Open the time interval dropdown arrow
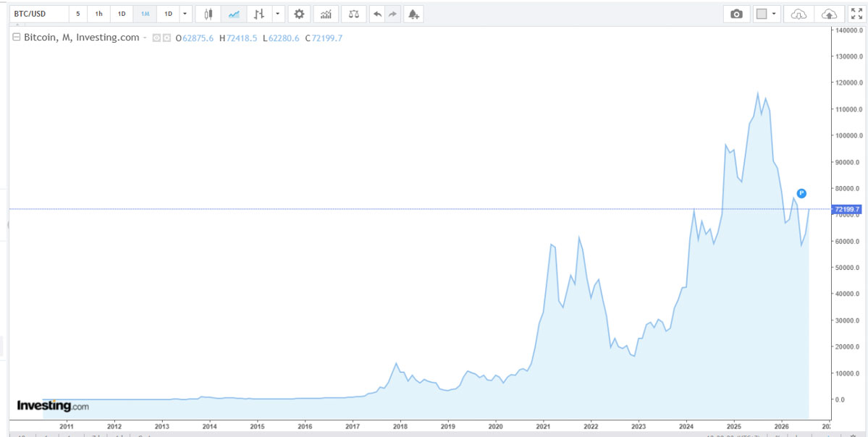 [185, 14]
